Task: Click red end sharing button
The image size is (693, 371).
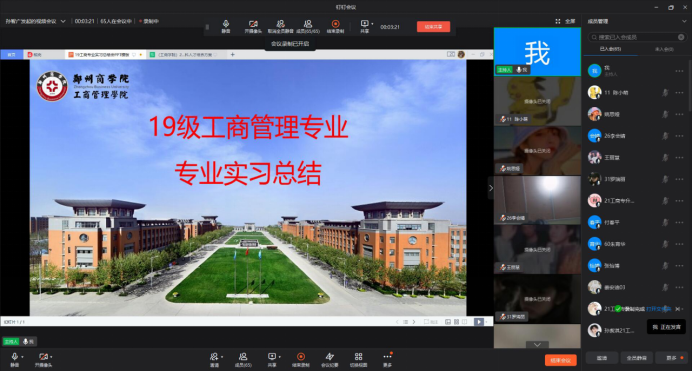Action: coord(433,27)
